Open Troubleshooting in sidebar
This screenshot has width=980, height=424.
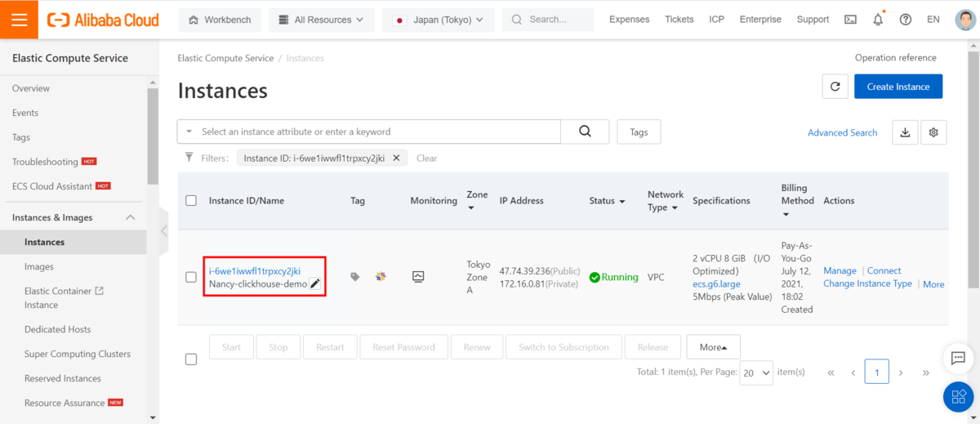[45, 162]
